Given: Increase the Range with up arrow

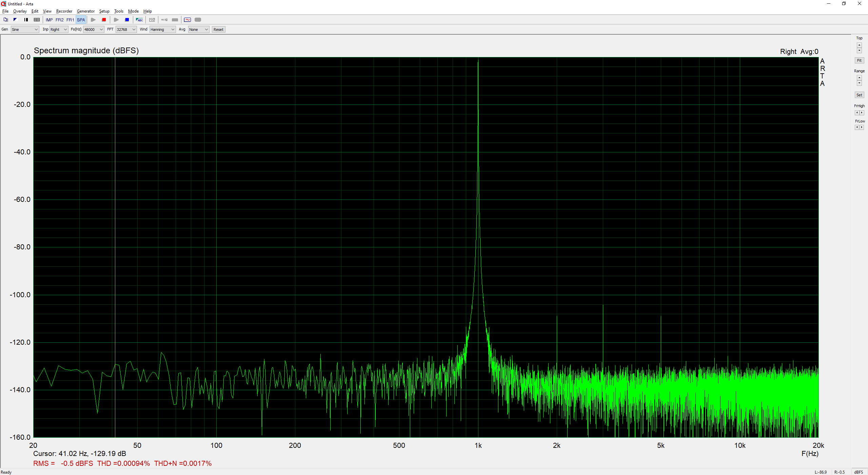Looking at the screenshot, I should tap(859, 78).
